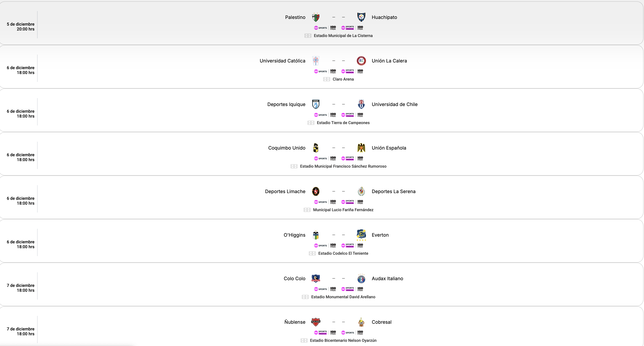Click the Everton team crest
644x346 pixels.
pos(361,234)
